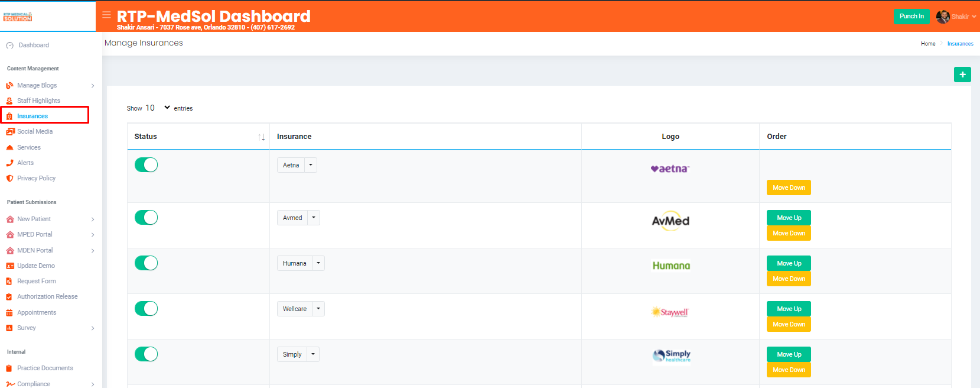Expand the New Patient submenu chevron
980x388 pixels.
click(x=93, y=219)
